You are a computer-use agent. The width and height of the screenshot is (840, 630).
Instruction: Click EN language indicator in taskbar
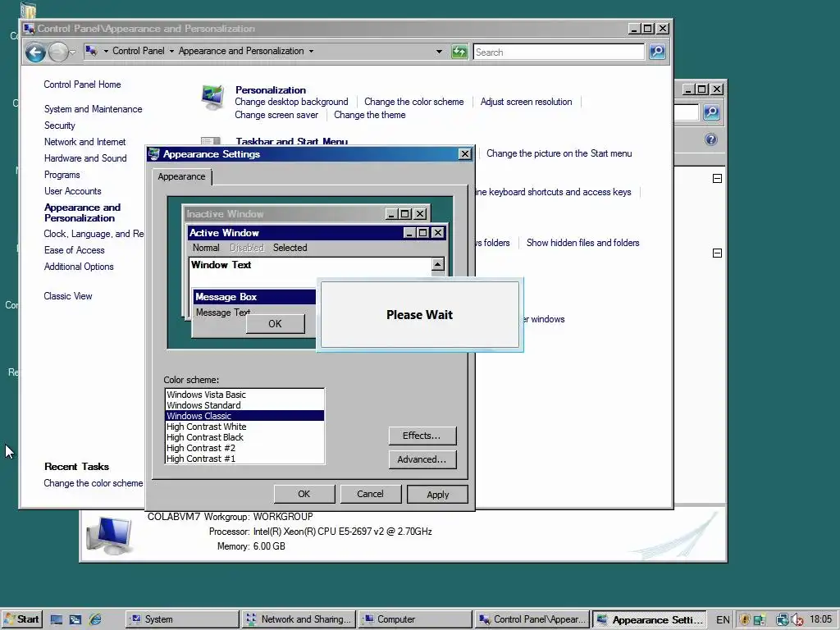click(x=723, y=620)
